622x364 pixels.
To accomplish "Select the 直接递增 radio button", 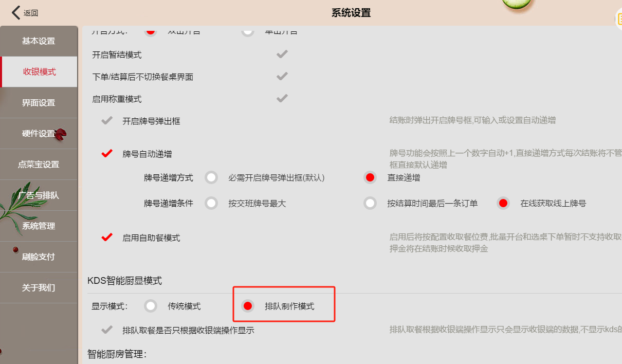I will [x=370, y=178].
